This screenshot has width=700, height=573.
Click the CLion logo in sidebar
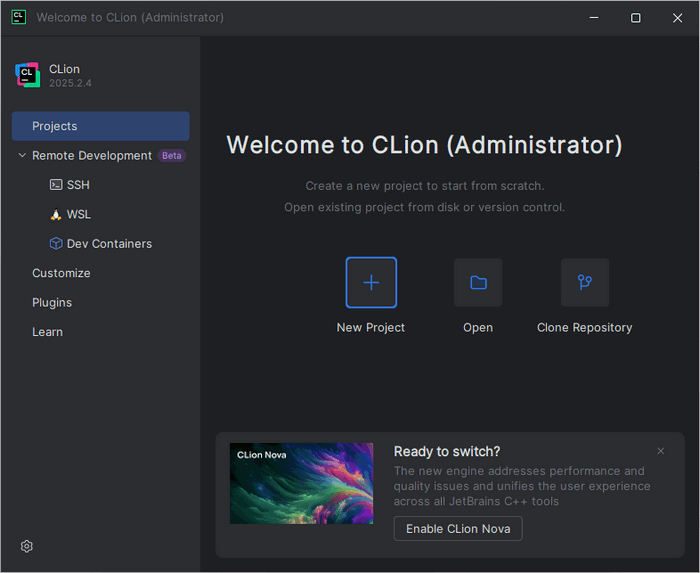(27, 75)
